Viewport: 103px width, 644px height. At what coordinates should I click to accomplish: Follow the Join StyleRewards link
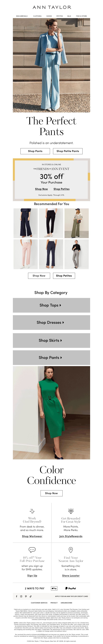click(71, 536)
